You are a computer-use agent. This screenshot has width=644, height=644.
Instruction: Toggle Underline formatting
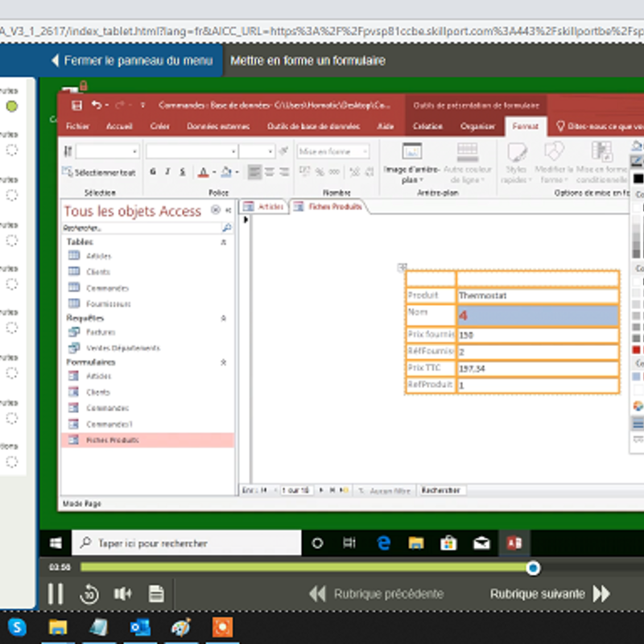(183, 171)
